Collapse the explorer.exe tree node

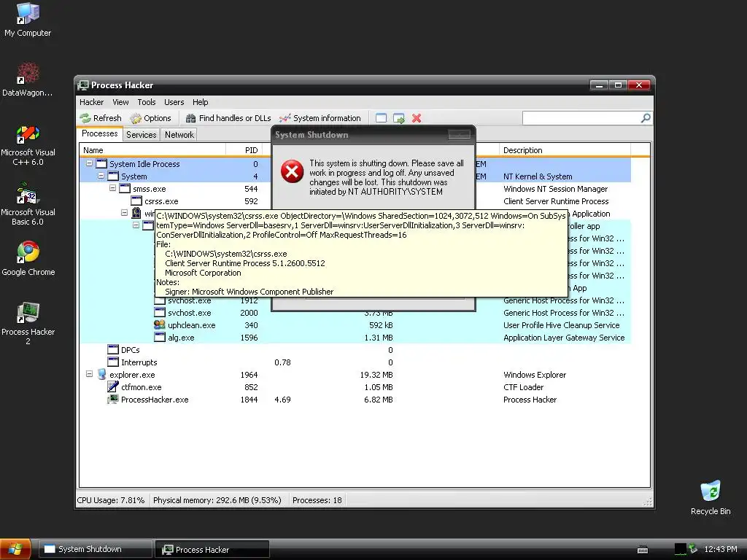(89, 374)
